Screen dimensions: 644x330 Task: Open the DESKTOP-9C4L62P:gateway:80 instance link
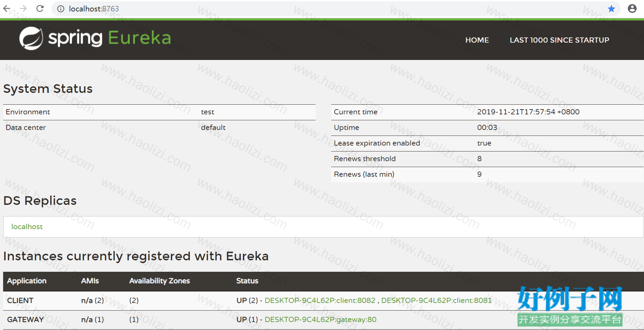320,320
